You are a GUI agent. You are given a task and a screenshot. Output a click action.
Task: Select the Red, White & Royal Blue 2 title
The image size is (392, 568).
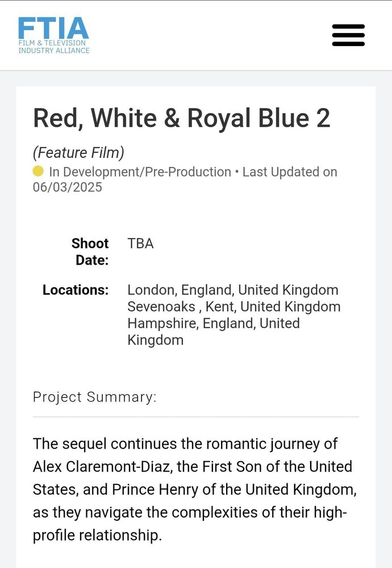click(x=181, y=118)
